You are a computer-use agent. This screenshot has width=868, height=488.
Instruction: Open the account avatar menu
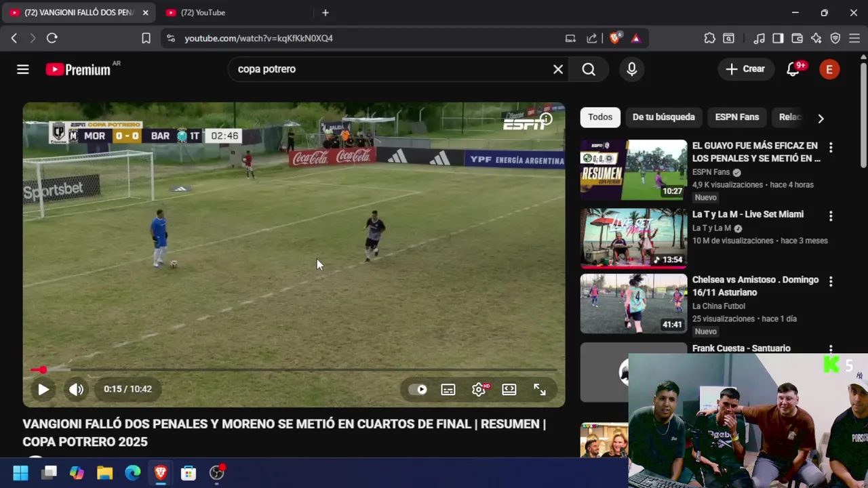click(x=829, y=69)
